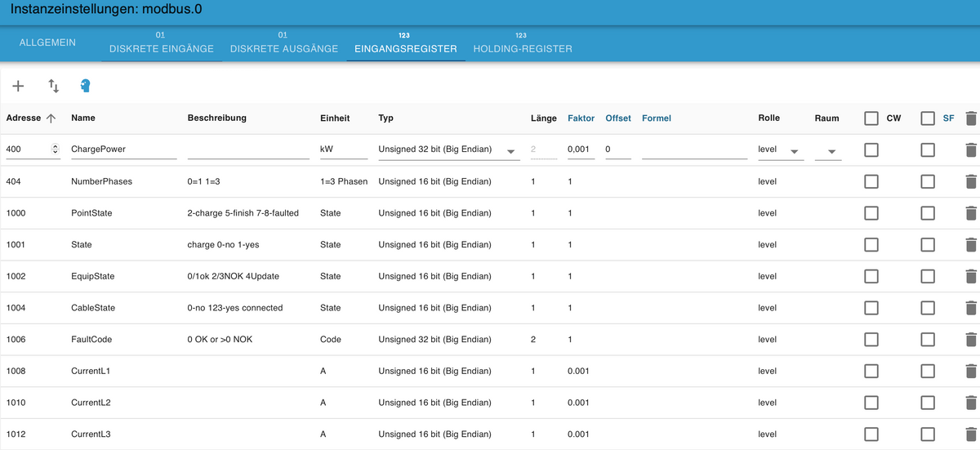The width and height of the screenshot is (980, 450).
Task: Delete all rows with header trash icon
Action: point(970,118)
